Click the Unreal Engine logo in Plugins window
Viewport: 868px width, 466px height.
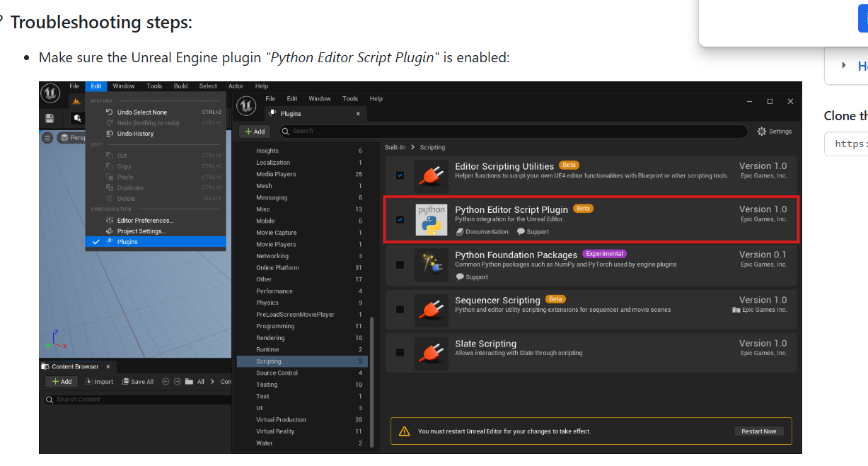245,105
